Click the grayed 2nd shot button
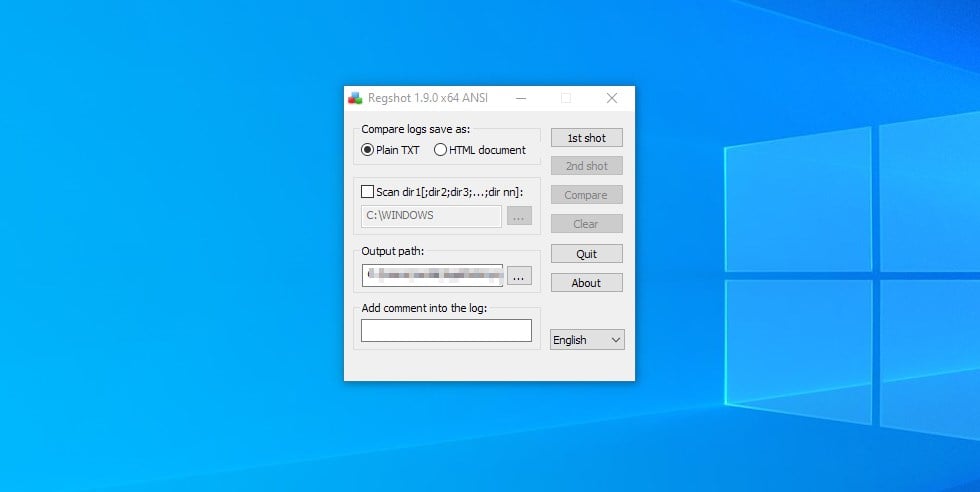 pos(586,166)
